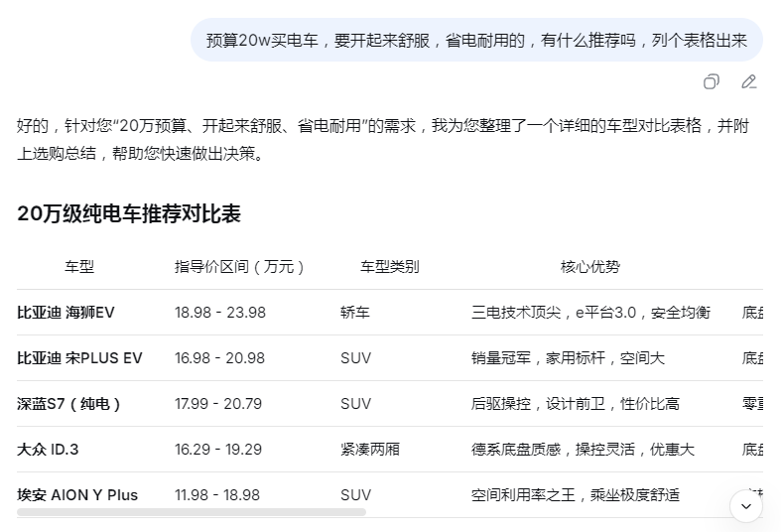Screen dimensions: 781x532
Task: Click advantage text 空间利用率之王，乘坐极度舒适
Action: pyautogui.click(x=576, y=495)
